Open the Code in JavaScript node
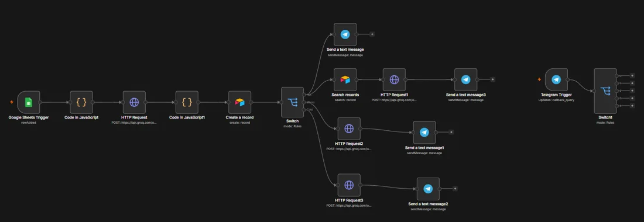Screen dimensions: 644x222 81,102
